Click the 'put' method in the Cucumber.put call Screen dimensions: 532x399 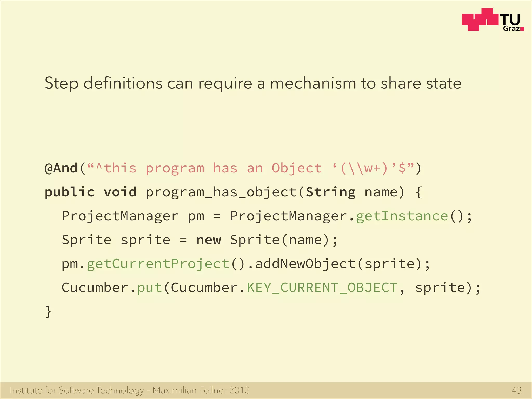[x=150, y=288]
